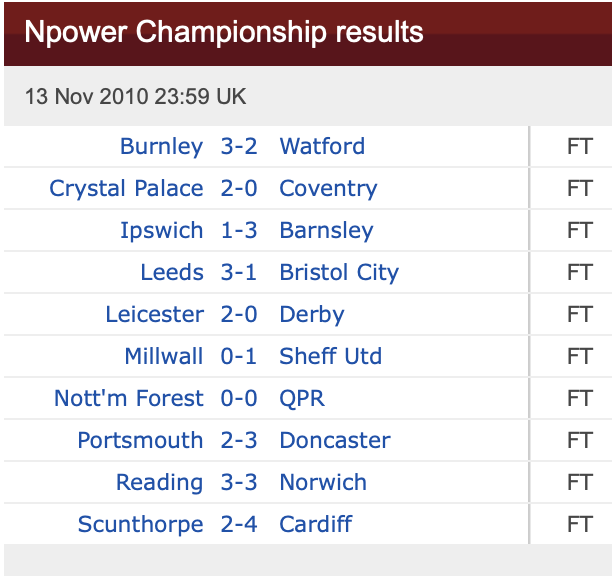Click the Cardiff team link
The image size is (612, 578).
point(316,525)
